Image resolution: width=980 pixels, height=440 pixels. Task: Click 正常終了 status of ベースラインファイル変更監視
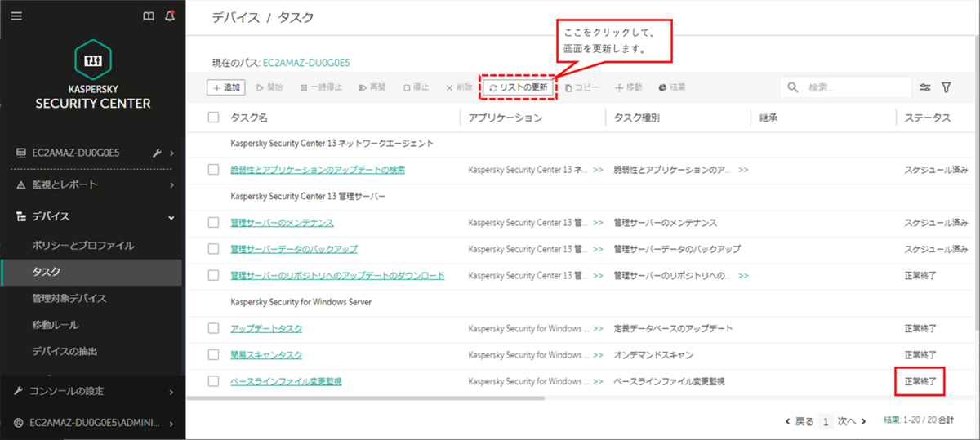point(920,381)
